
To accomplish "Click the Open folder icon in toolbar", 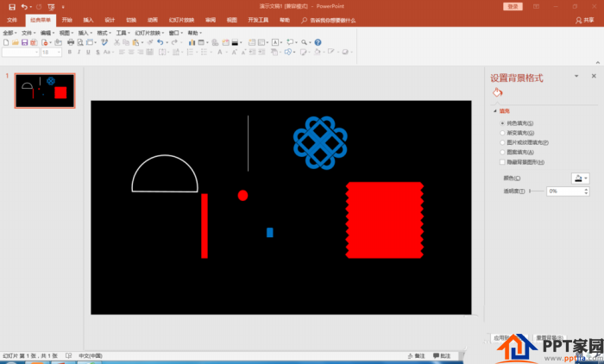I will coord(15,42).
